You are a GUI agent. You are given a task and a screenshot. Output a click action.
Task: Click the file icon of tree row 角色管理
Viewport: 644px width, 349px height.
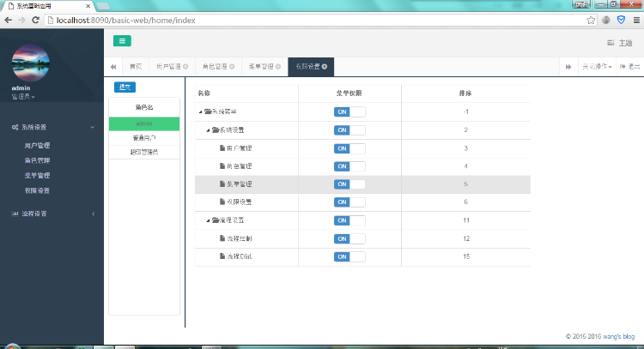[222, 166]
